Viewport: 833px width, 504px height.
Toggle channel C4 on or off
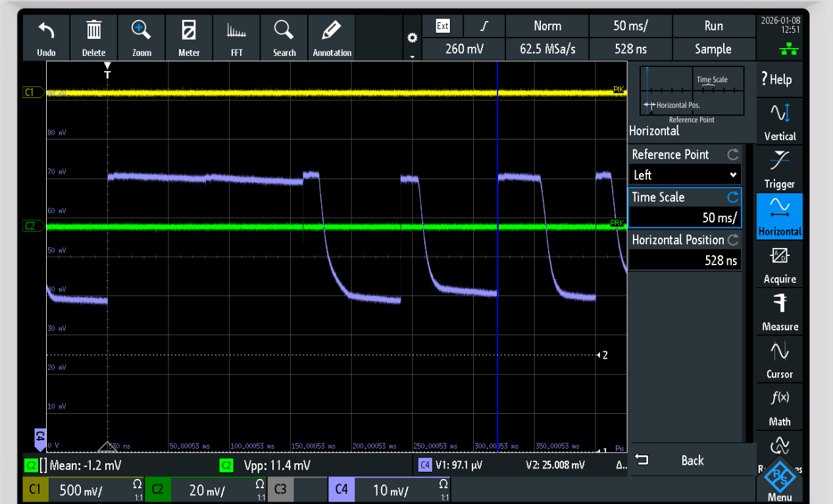[341, 490]
